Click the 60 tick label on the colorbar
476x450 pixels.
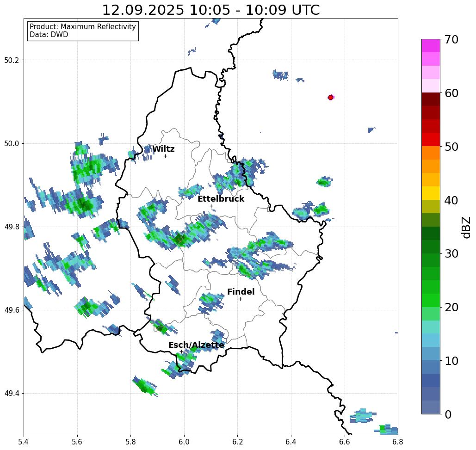451,93
